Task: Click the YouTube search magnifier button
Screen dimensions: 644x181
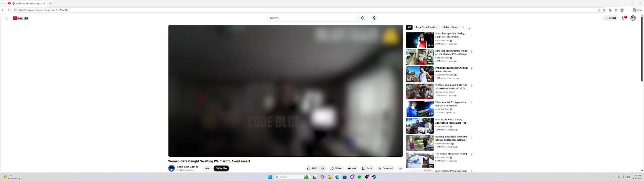Action: [363, 18]
